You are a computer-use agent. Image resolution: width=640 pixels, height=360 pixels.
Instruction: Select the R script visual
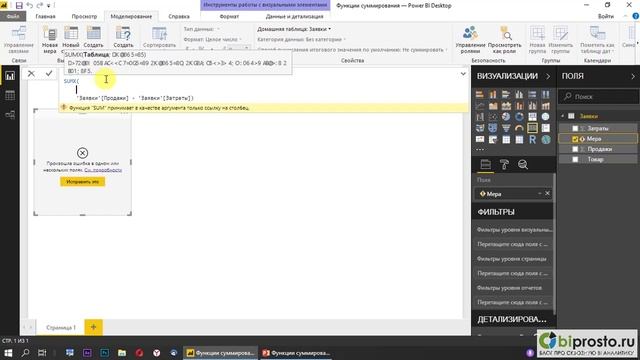(532, 140)
